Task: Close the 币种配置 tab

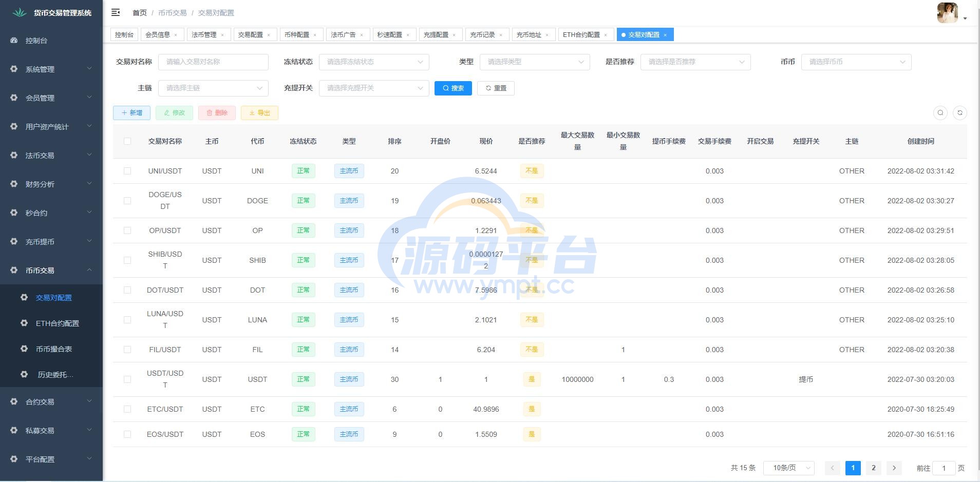Action: click(315, 35)
